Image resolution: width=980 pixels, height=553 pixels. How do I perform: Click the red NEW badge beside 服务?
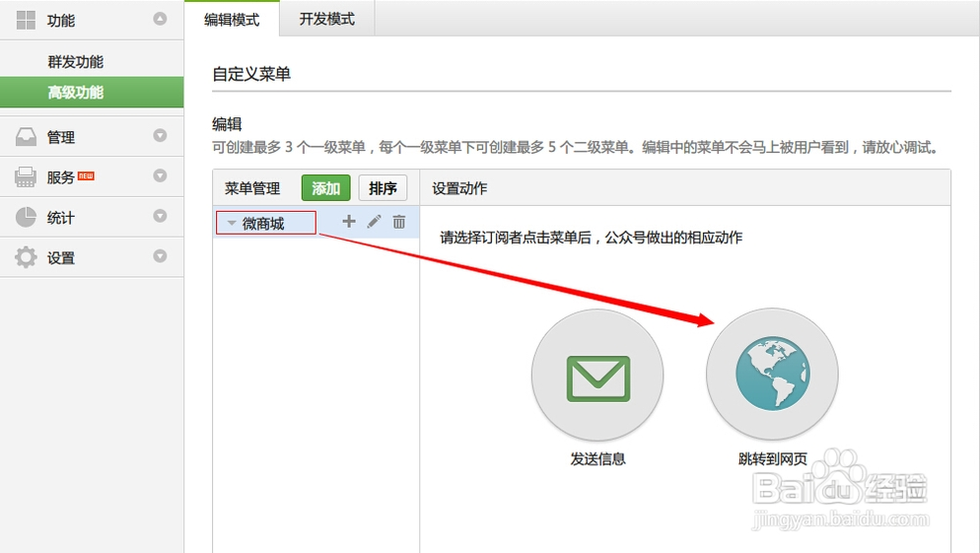[86, 176]
